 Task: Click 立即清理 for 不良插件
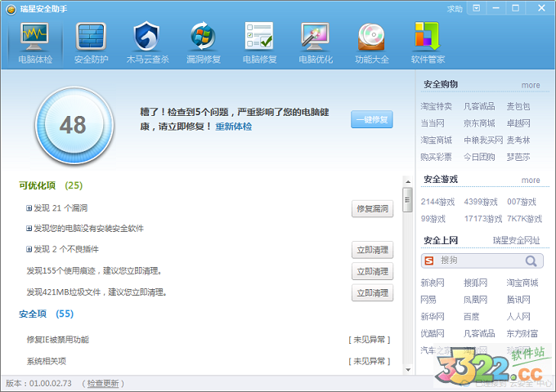[372, 250]
